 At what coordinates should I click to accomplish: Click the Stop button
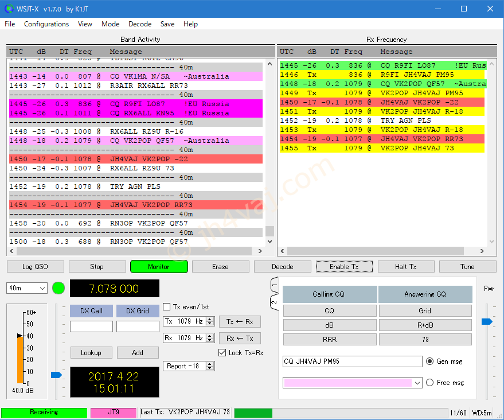(x=97, y=267)
